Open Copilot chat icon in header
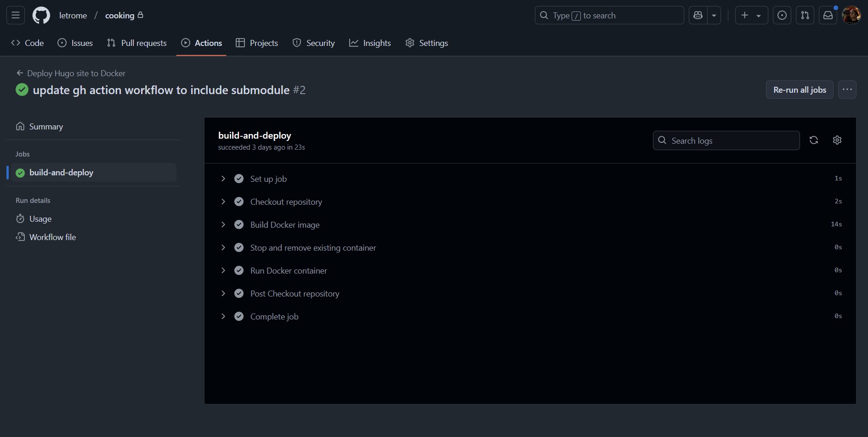This screenshot has height=437, width=868. pos(698,15)
